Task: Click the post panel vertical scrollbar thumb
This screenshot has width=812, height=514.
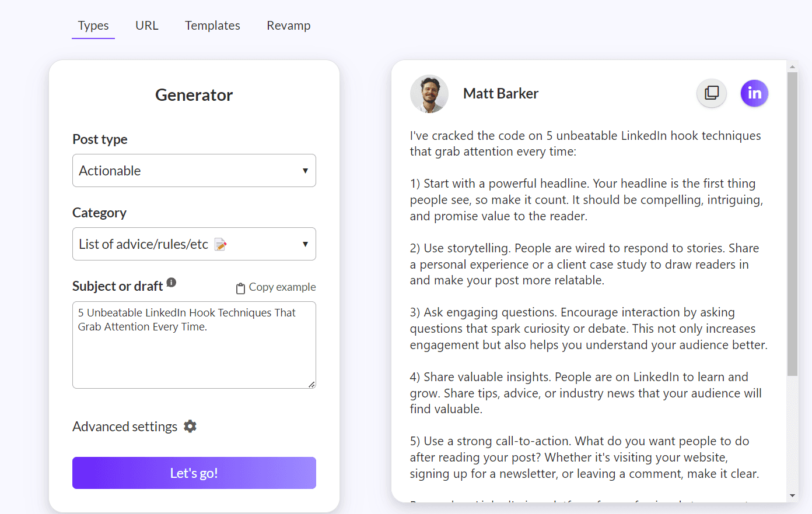Action: click(792, 224)
